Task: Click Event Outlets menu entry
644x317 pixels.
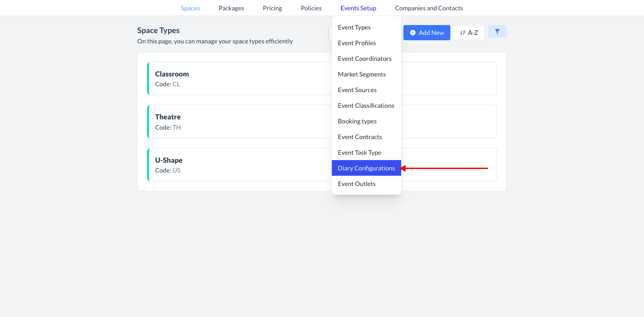Action: click(x=356, y=184)
